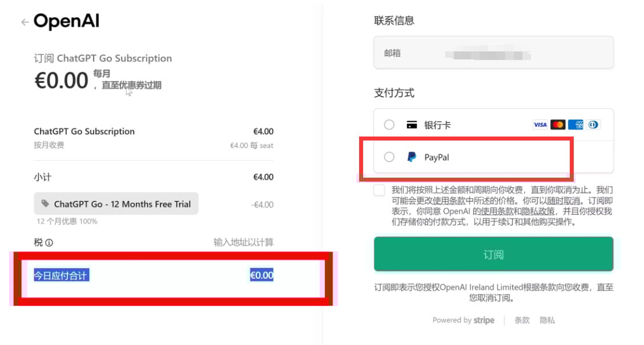
Task: Open the 条款 terms link
Action: tap(522, 320)
